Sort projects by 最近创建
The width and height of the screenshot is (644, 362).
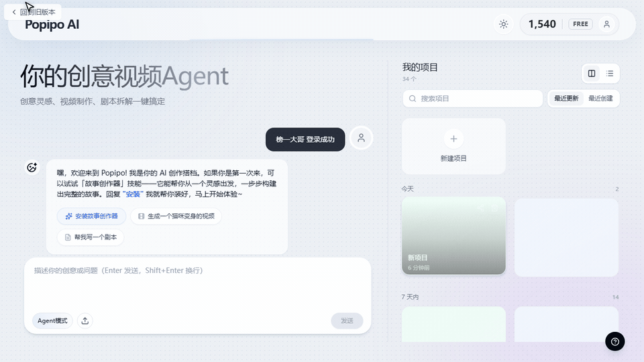[x=600, y=99]
